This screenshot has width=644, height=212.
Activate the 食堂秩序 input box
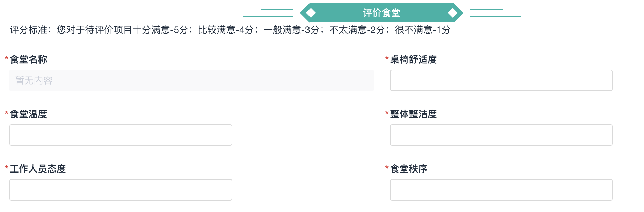tap(501, 190)
